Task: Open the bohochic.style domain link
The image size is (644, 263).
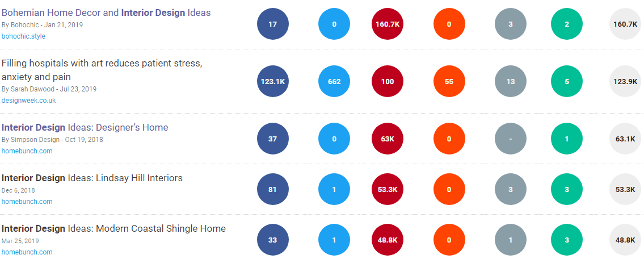Action: coord(23,36)
